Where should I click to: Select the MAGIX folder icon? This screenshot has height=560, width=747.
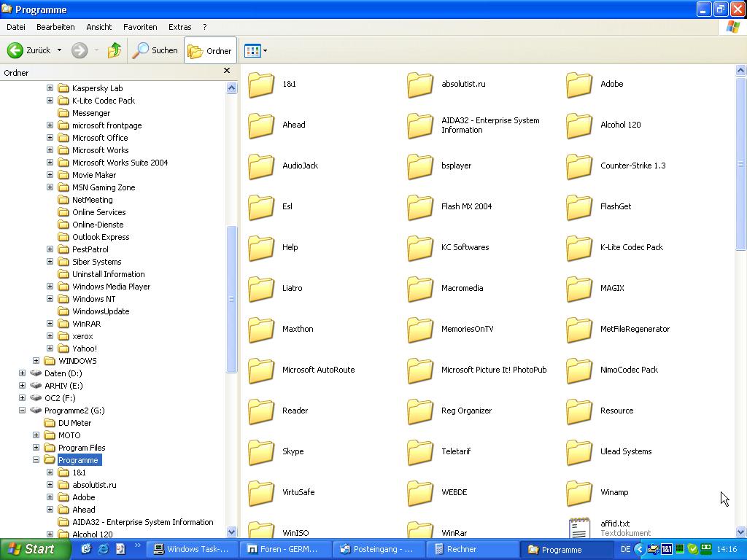click(x=579, y=289)
